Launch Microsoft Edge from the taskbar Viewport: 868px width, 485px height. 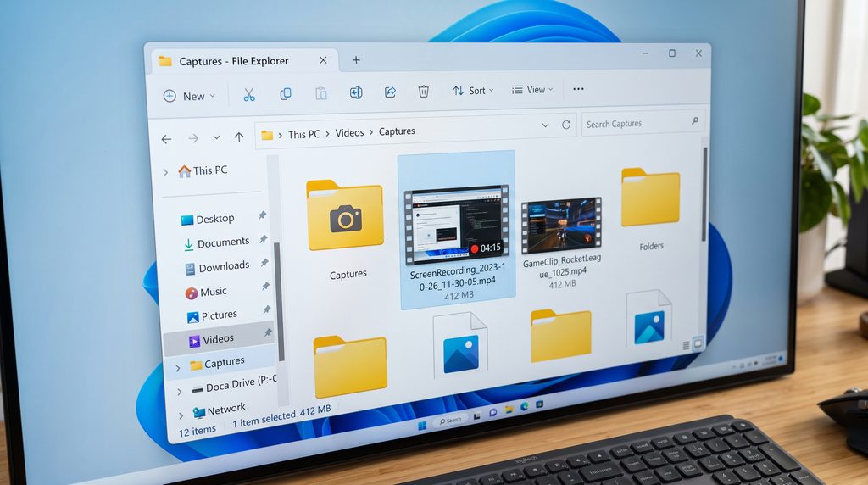coord(524,407)
